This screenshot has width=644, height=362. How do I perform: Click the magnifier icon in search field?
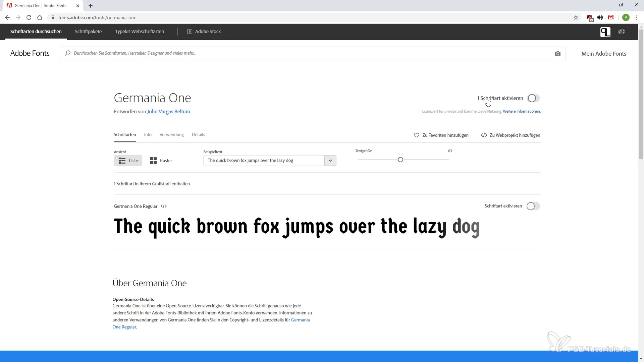click(x=68, y=53)
